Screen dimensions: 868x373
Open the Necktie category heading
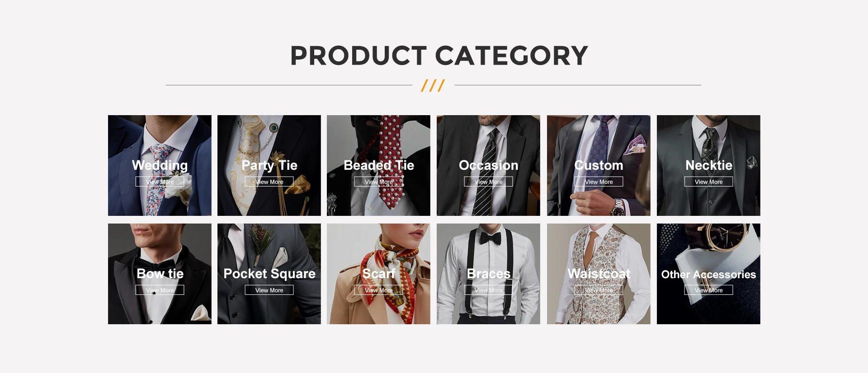tap(708, 165)
